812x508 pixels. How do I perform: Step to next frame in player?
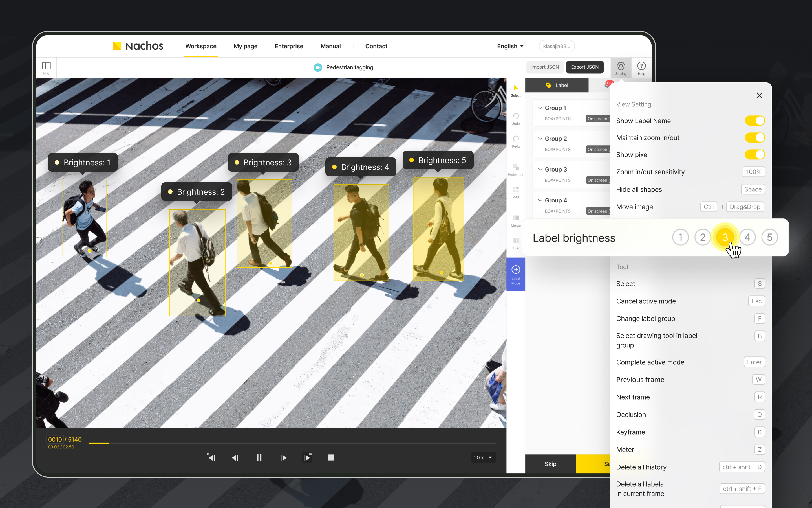[283, 457]
